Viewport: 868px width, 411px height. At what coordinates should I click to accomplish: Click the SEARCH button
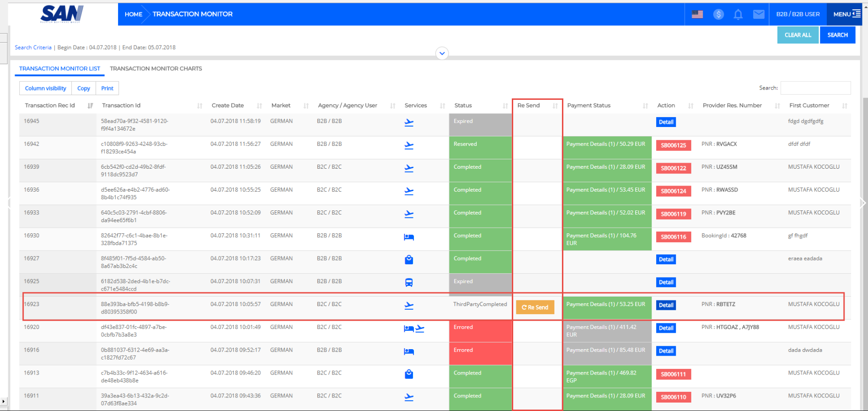click(837, 35)
